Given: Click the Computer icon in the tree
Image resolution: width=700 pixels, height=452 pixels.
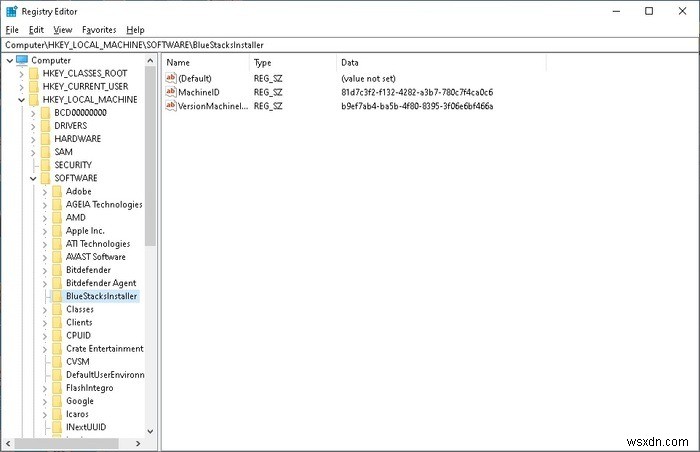Looking at the screenshot, I should 22,60.
